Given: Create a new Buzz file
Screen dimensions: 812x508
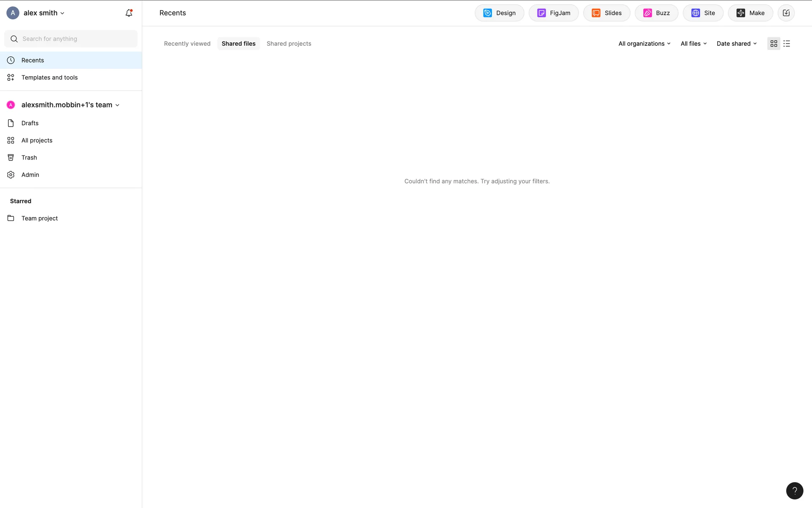Looking at the screenshot, I should [656, 13].
